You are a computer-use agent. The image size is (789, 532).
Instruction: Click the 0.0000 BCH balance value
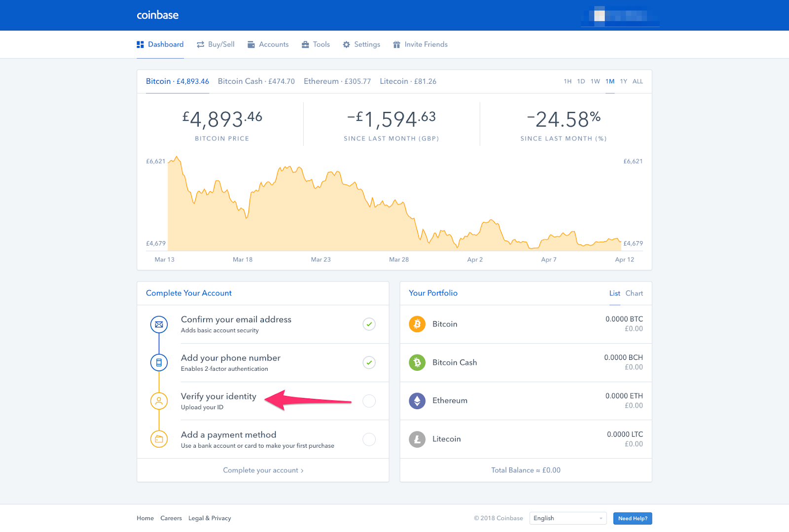pyautogui.click(x=624, y=357)
